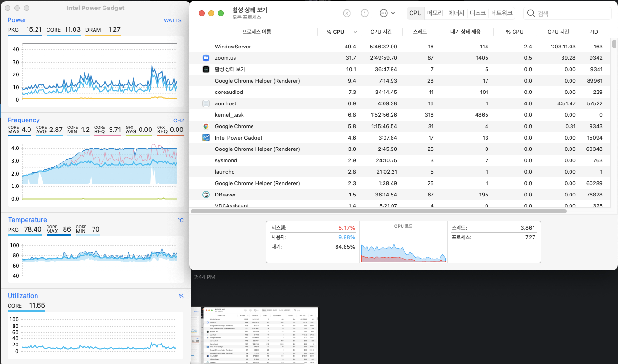Click the 시스템 5.17% value
The image size is (618, 364).
(x=346, y=228)
